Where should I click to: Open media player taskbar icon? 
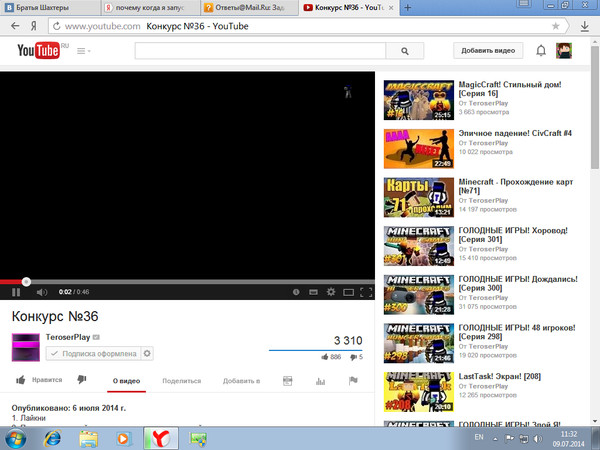coord(124,439)
